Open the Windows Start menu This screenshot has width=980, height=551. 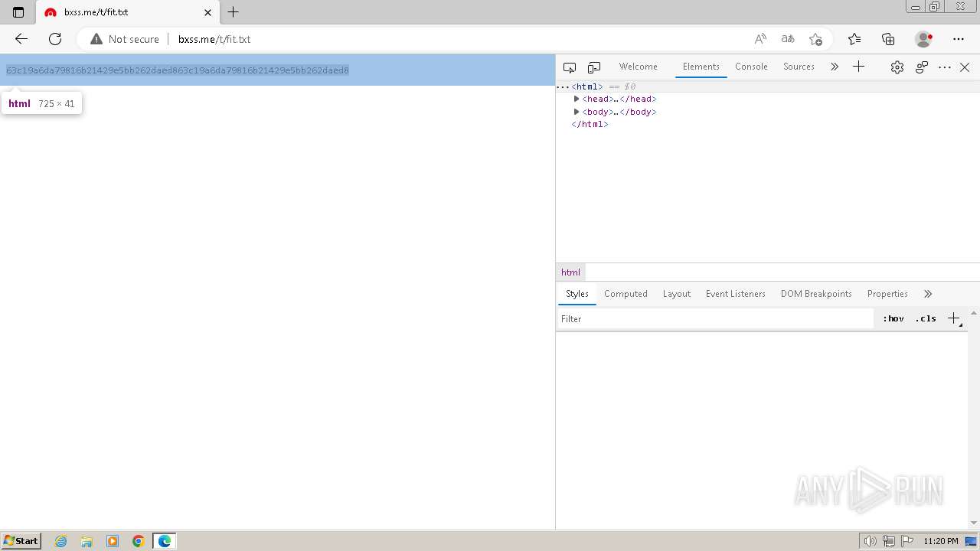tap(21, 541)
